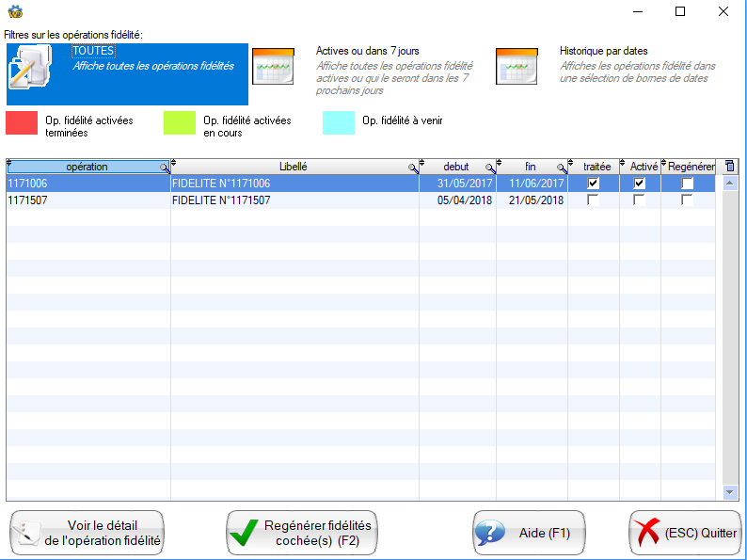Open the table options icon above scrollbar
The height and width of the screenshot is (560, 747).
coord(730,167)
